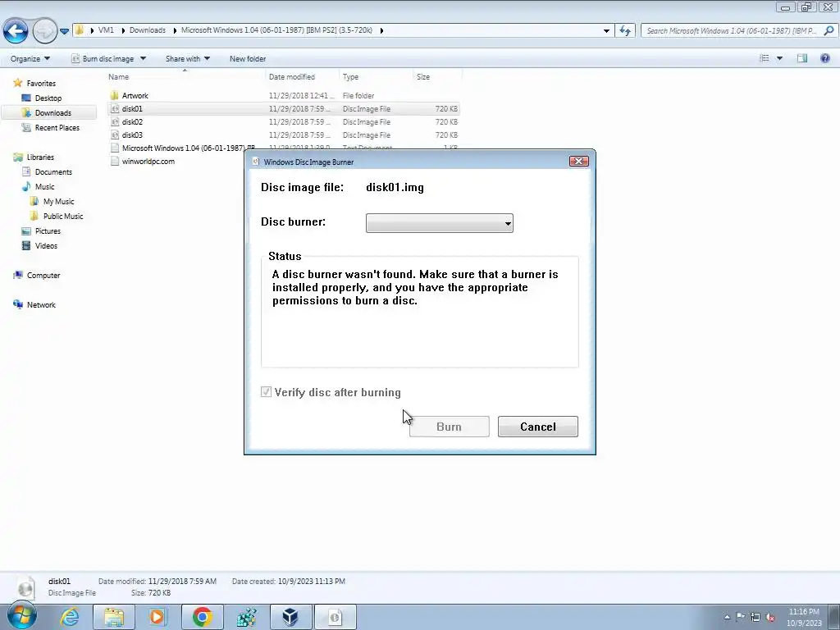Select Recent Places under Favorites
The height and width of the screenshot is (630, 840).
[50, 127]
